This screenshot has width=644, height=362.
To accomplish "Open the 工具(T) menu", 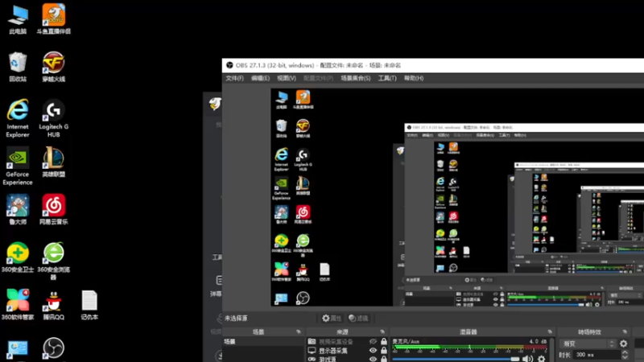I will 387,78.
